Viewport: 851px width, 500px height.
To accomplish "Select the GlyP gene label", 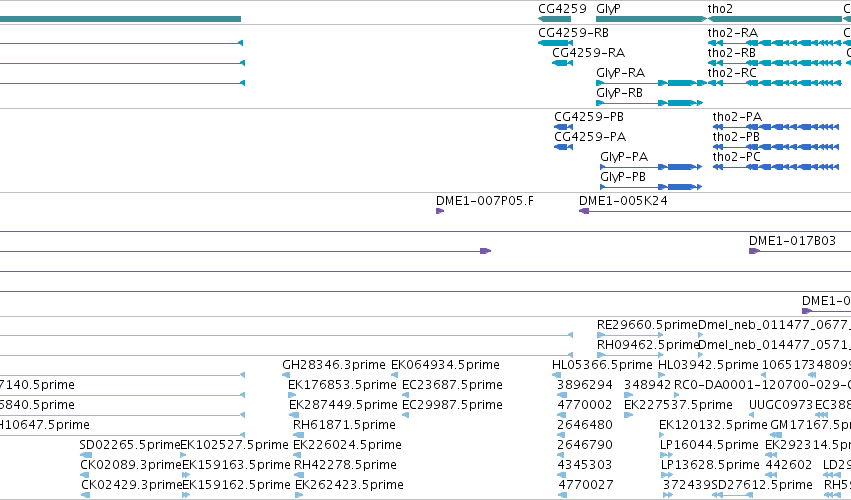I will click(x=608, y=9).
